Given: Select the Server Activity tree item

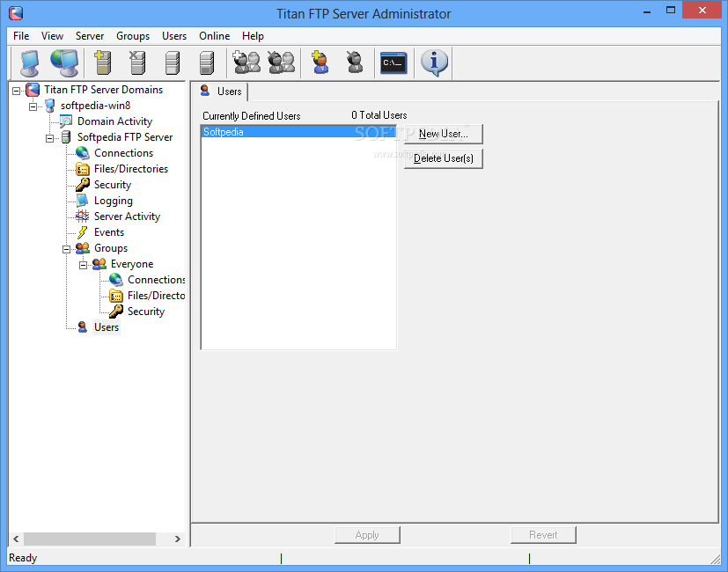Looking at the screenshot, I should click(127, 216).
